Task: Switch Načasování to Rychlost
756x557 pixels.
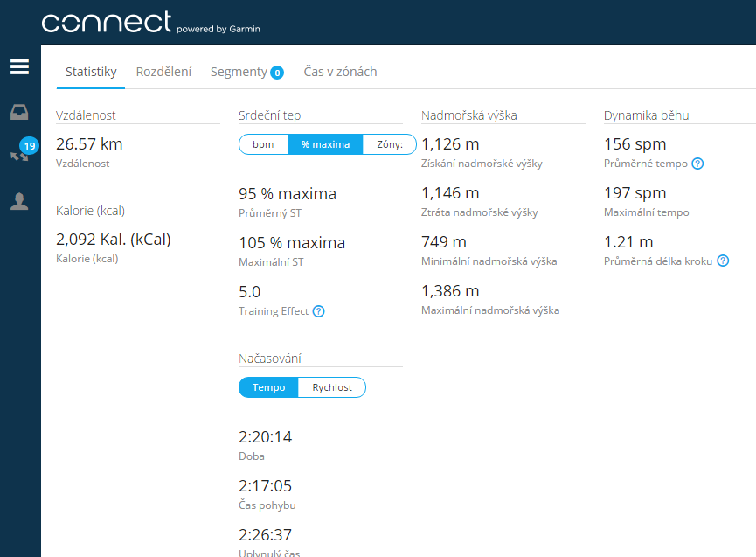Action: pyautogui.click(x=331, y=387)
